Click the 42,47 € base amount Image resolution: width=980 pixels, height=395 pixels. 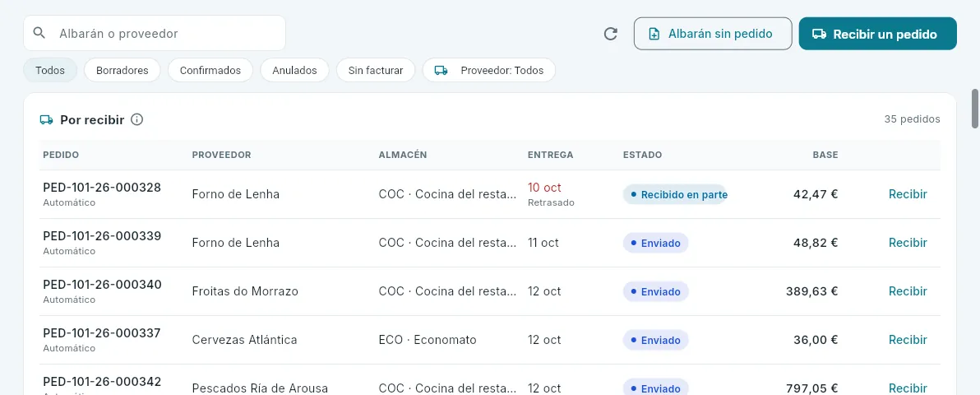[x=816, y=194]
